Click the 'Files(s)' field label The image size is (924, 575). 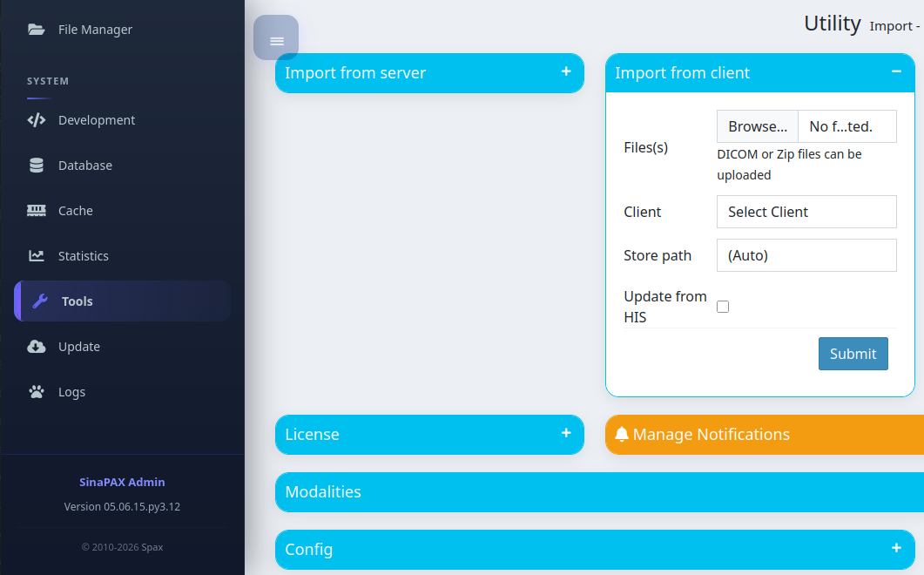(646, 147)
